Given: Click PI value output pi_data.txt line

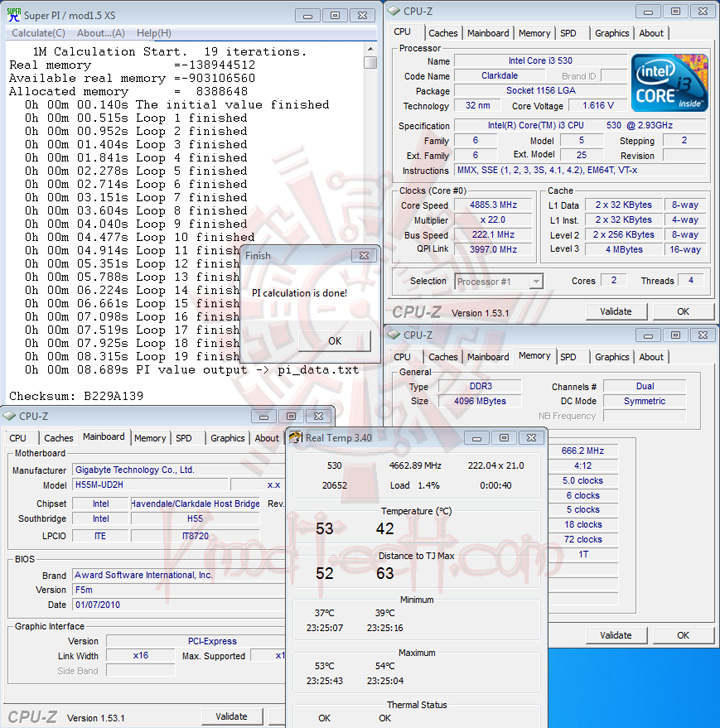Looking at the screenshot, I should [x=192, y=370].
